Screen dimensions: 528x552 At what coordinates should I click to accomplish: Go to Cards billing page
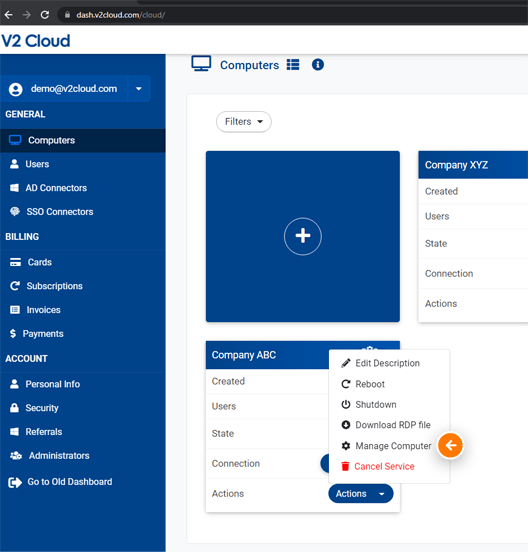pos(83,262)
